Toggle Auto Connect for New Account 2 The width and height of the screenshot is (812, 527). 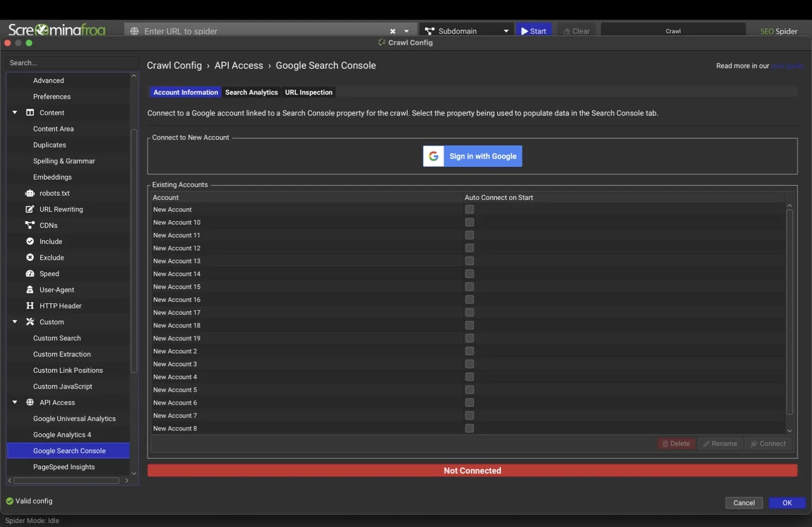pos(469,351)
